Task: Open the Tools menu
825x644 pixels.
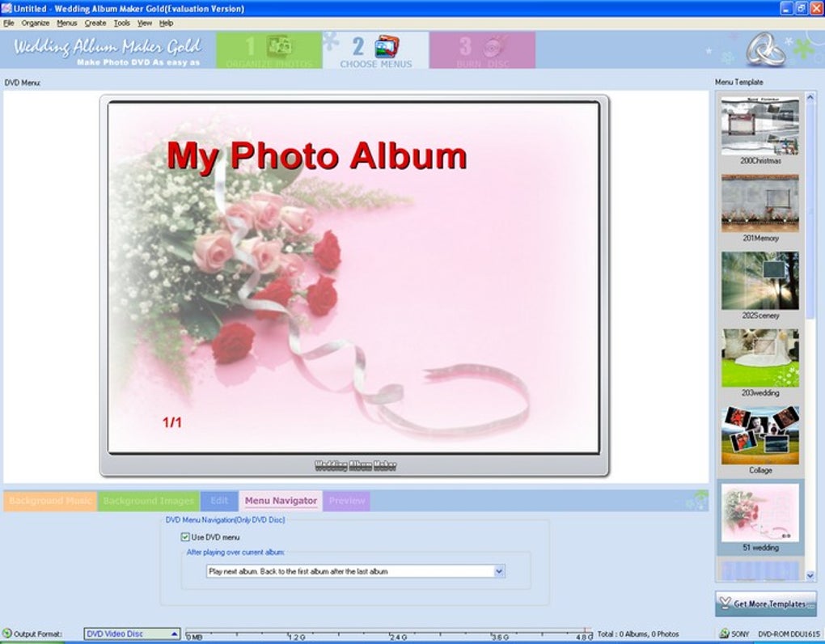Action: point(121,23)
